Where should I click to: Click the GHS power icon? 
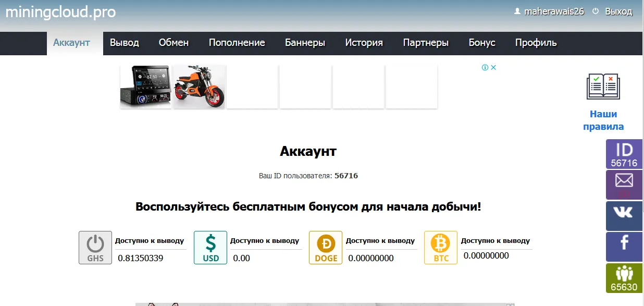pos(95,248)
